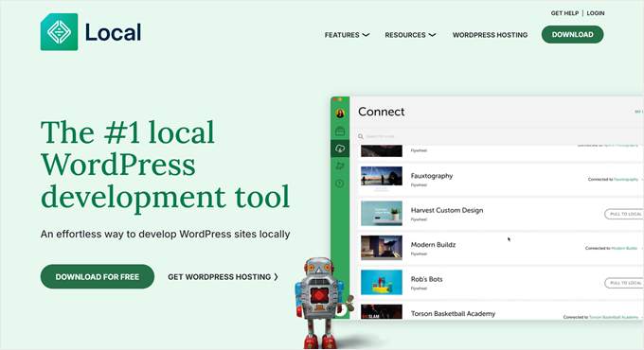Pull Harvest Custom Design to Local
The image size is (644, 350).
tap(624, 214)
